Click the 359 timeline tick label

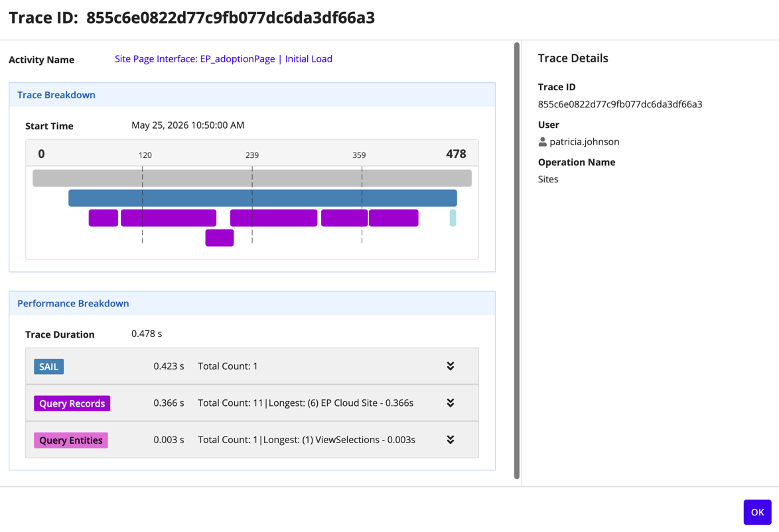click(359, 155)
